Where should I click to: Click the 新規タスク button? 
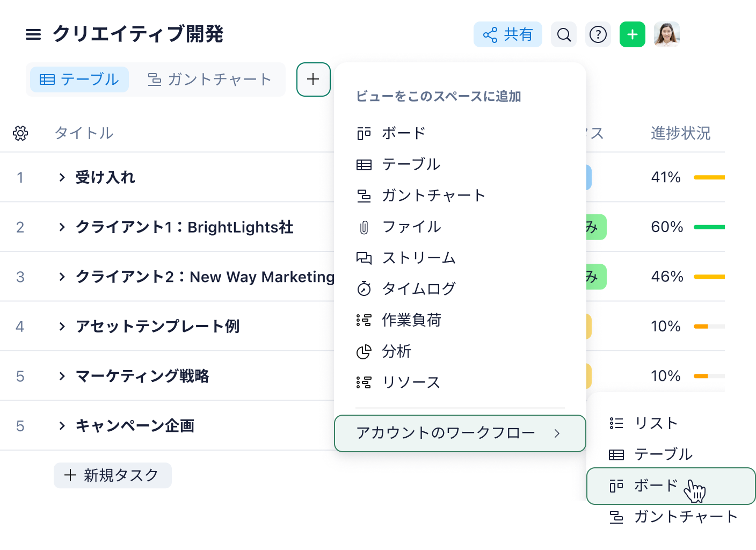[x=112, y=475]
